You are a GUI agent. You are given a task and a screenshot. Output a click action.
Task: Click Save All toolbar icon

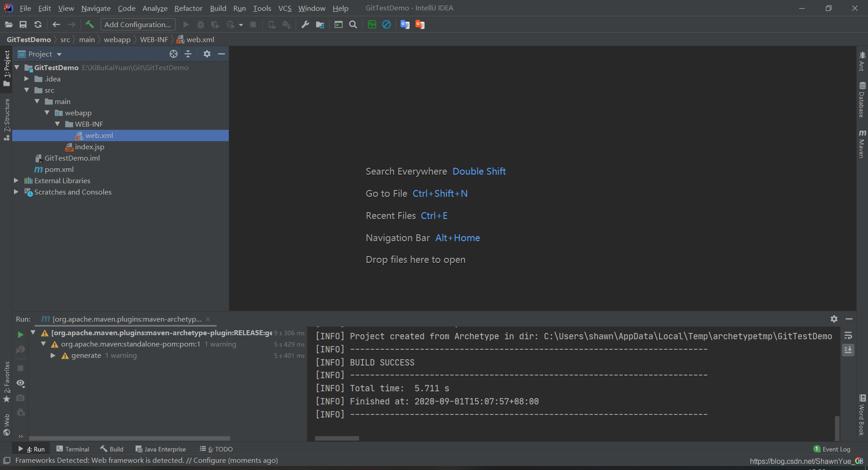tap(23, 24)
